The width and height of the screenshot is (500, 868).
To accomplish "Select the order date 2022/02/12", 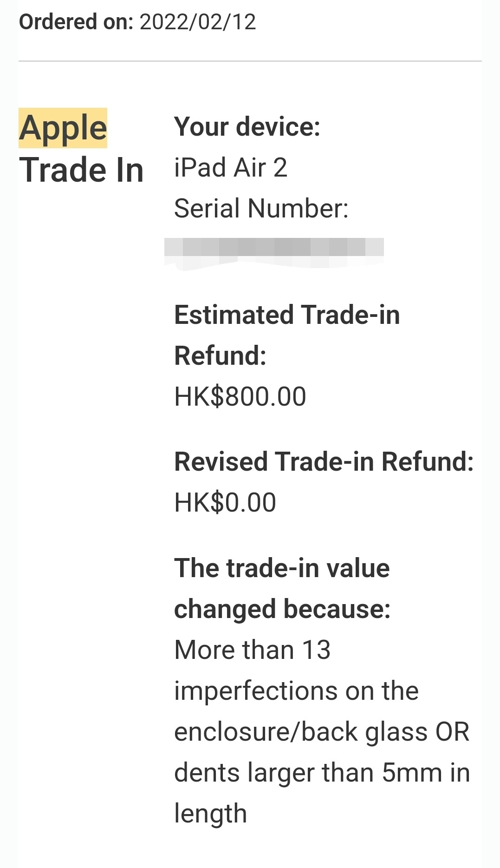I will click(198, 22).
